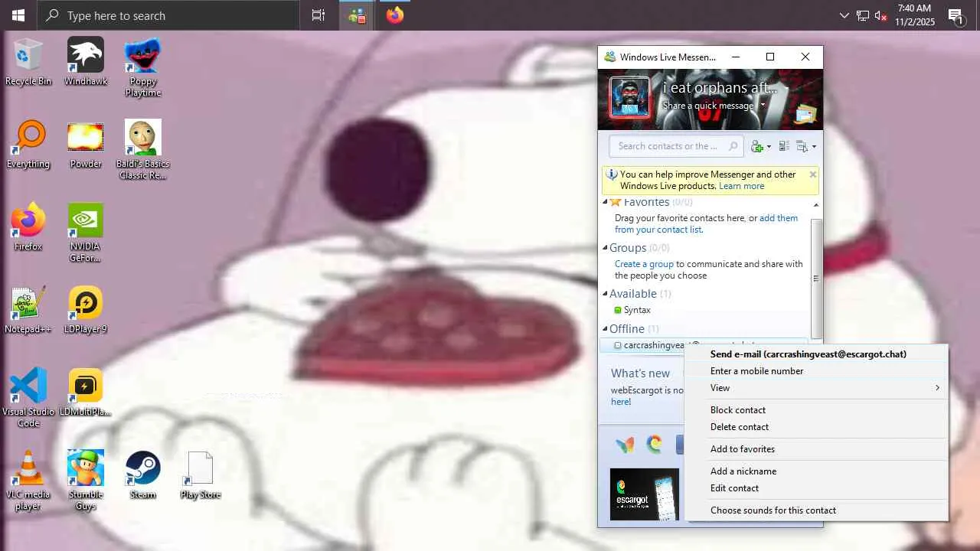Image resolution: width=980 pixels, height=551 pixels.
Task: Select the LDMultiPlayer desktop shortcut
Action: (x=86, y=393)
